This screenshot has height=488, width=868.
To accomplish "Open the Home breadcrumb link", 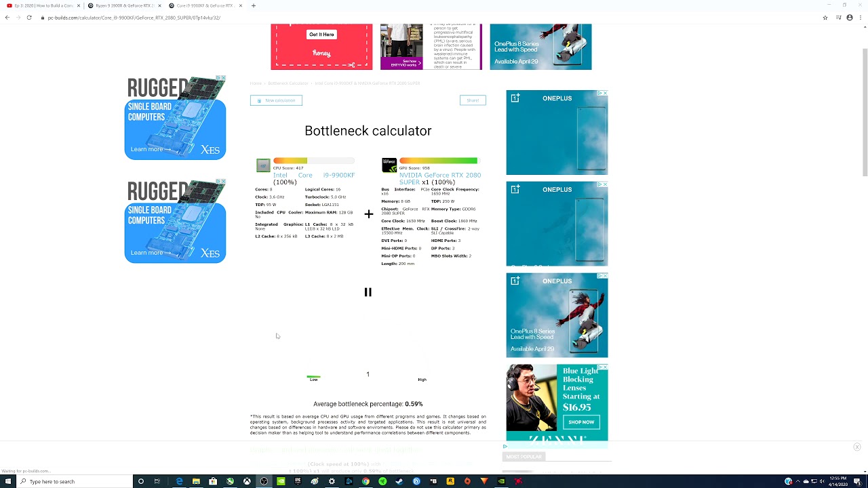I will [256, 83].
